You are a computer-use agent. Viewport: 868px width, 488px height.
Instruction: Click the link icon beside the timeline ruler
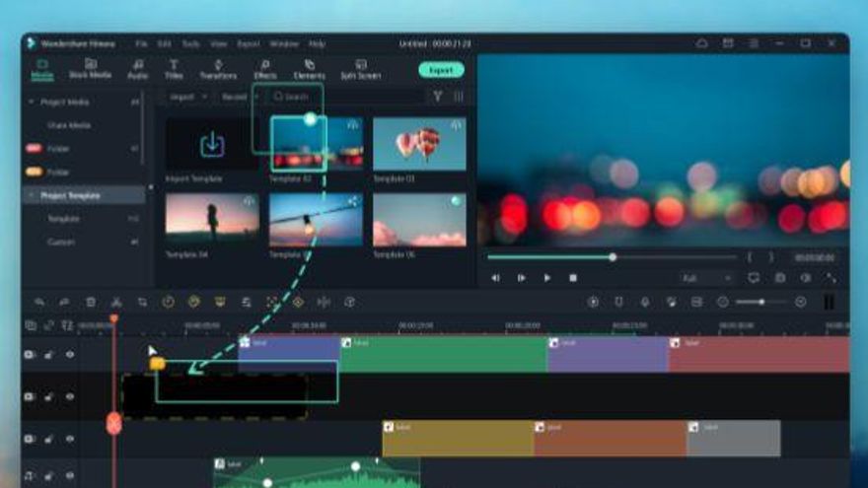(x=48, y=326)
